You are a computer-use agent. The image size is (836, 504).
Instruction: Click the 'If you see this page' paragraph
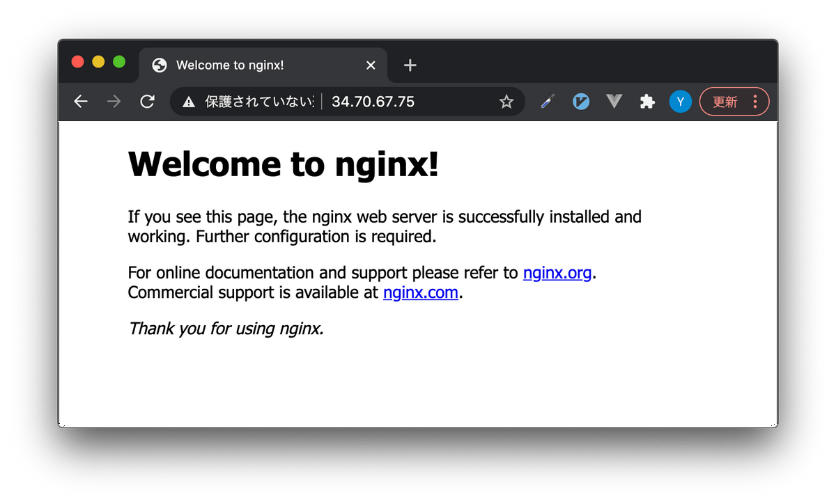(385, 227)
